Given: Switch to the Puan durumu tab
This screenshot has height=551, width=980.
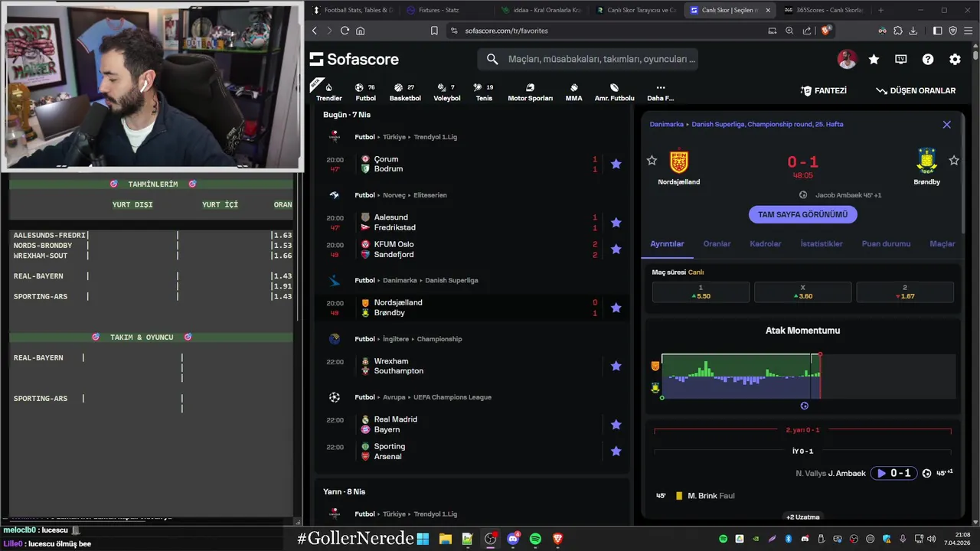Looking at the screenshot, I should click(886, 243).
